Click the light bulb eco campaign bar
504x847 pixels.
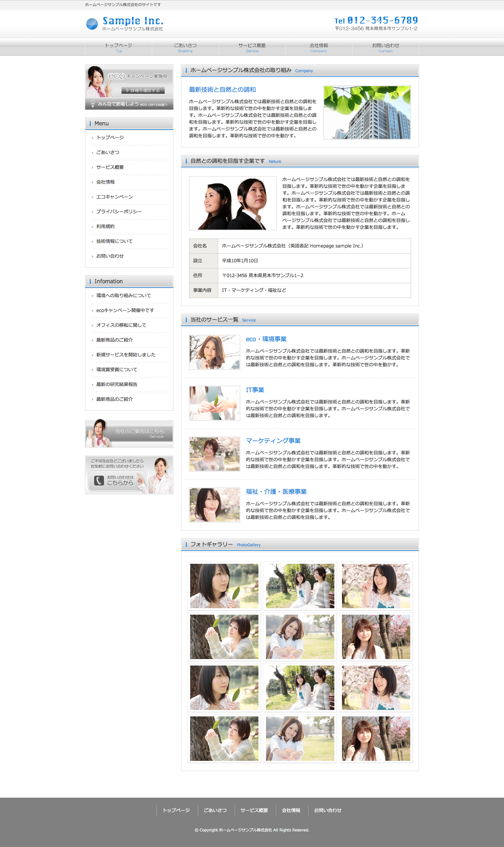[129, 104]
